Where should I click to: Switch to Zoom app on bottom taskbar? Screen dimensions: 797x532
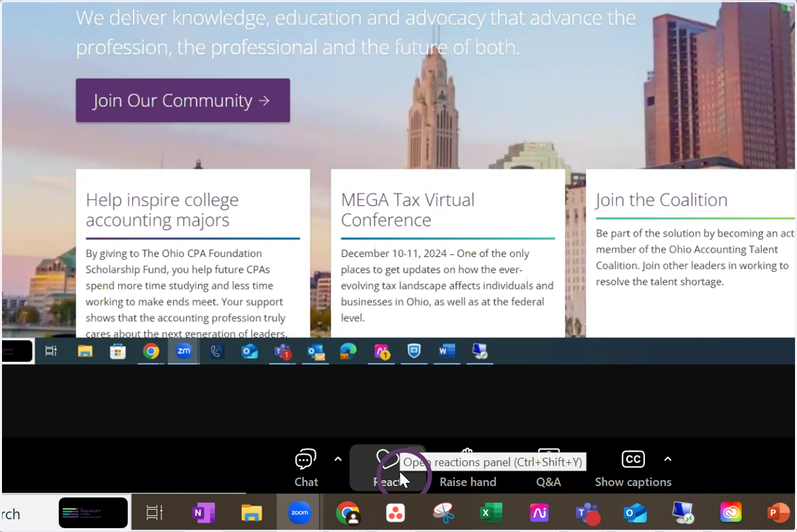[x=300, y=513]
